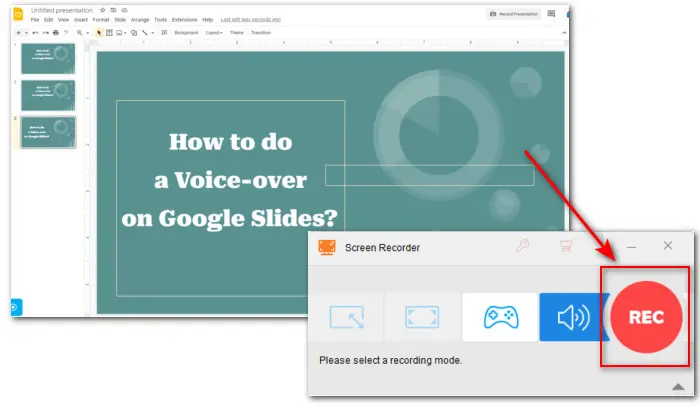Image resolution: width=700 pixels, height=407 pixels.
Task: Open the Google Slides home logo
Action: 18,14
